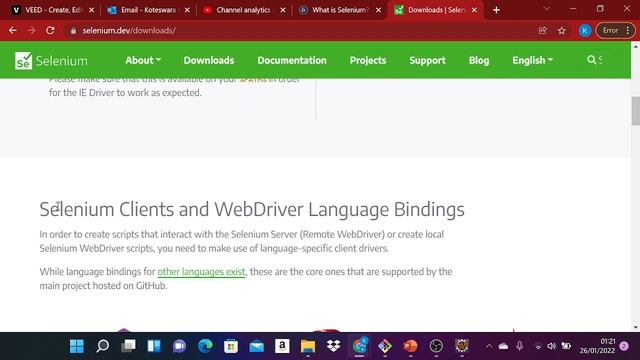This screenshot has height=360, width=640.
Task: Open a new browser tab with plus
Action: [x=496, y=10]
